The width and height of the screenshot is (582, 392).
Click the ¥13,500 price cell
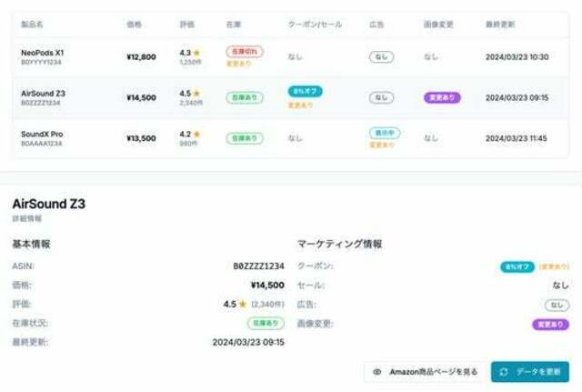(x=141, y=138)
